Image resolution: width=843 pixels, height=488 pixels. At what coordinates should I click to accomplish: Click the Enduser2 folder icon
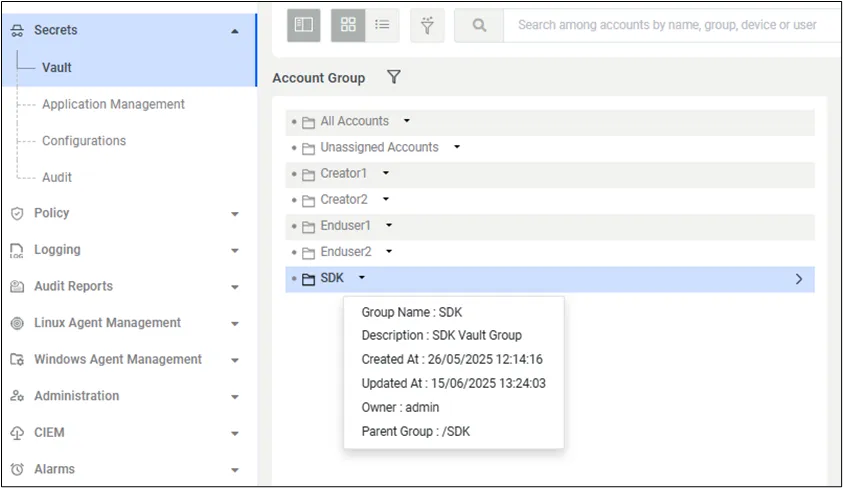[308, 253]
